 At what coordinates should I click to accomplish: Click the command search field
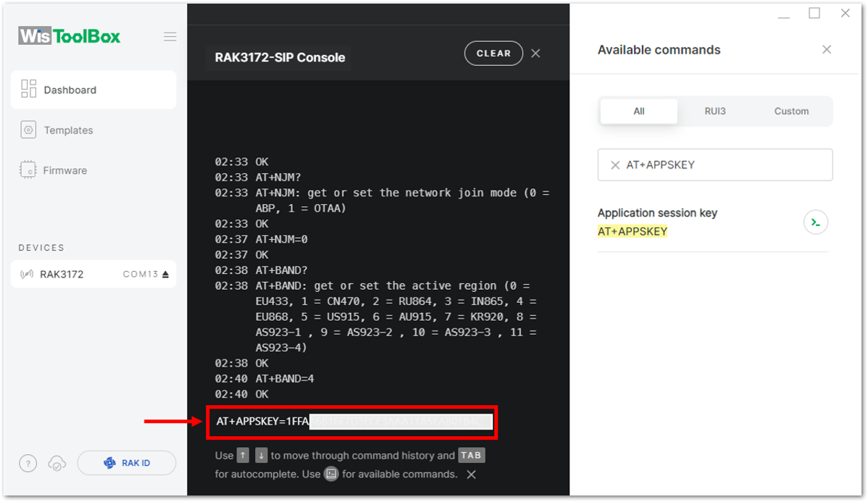715,164
